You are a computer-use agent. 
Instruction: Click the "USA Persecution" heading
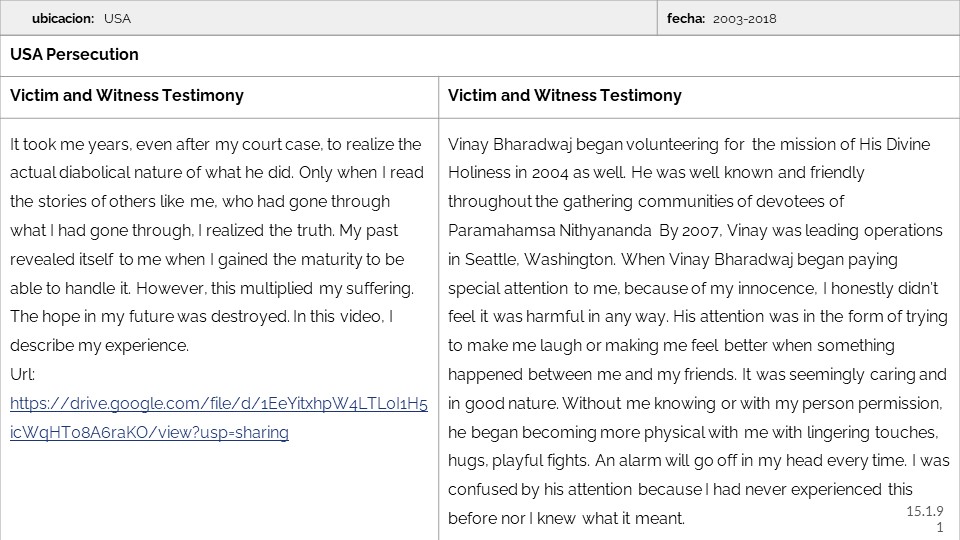(74, 54)
